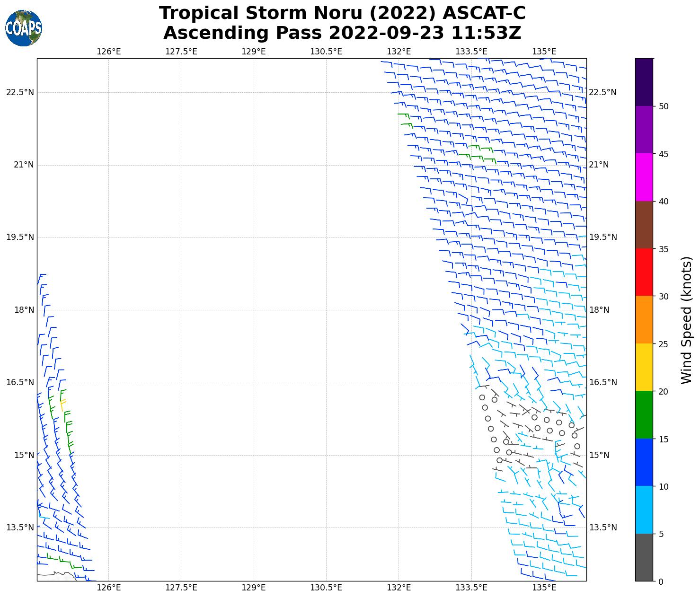Click the dark purple top colorbar segment
Image resolution: width=700 pixels, height=598 pixels.
(x=644, y=82)
